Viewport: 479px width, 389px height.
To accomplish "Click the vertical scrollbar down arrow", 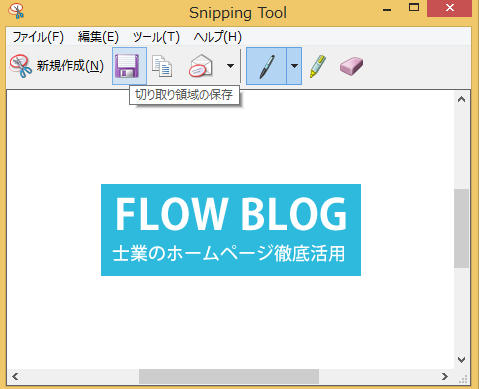I will coord(462,360).
